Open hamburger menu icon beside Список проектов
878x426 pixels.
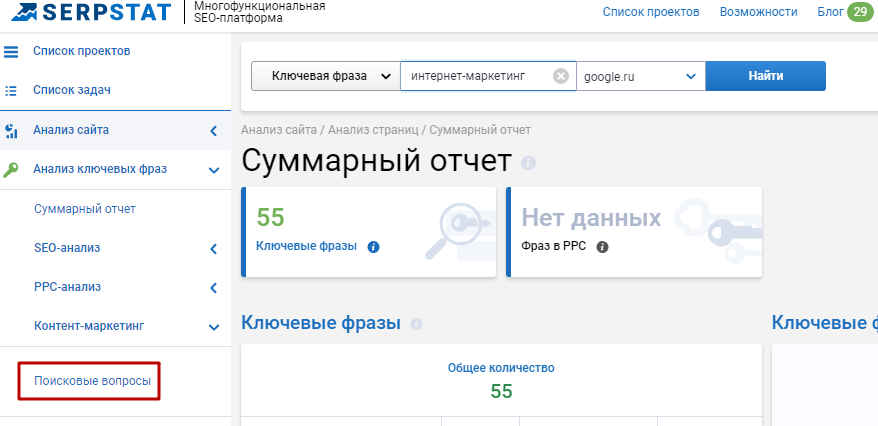point(11,52)
